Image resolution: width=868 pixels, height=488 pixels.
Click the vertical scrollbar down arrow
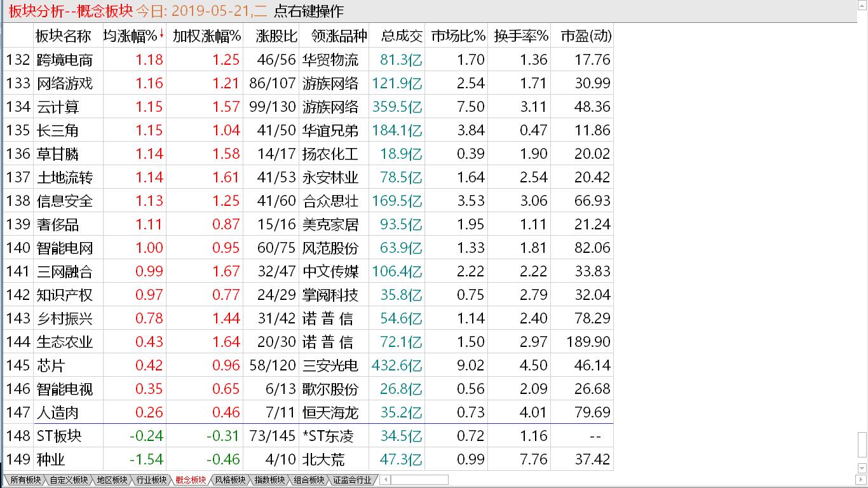click(x=862, y=469)
